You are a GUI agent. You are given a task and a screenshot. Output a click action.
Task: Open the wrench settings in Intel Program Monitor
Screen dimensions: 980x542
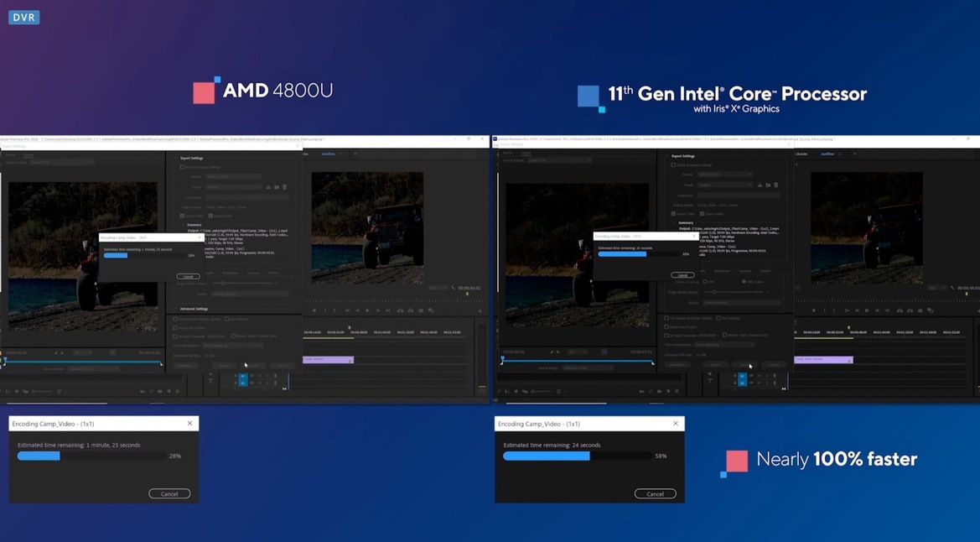point(952,288)
